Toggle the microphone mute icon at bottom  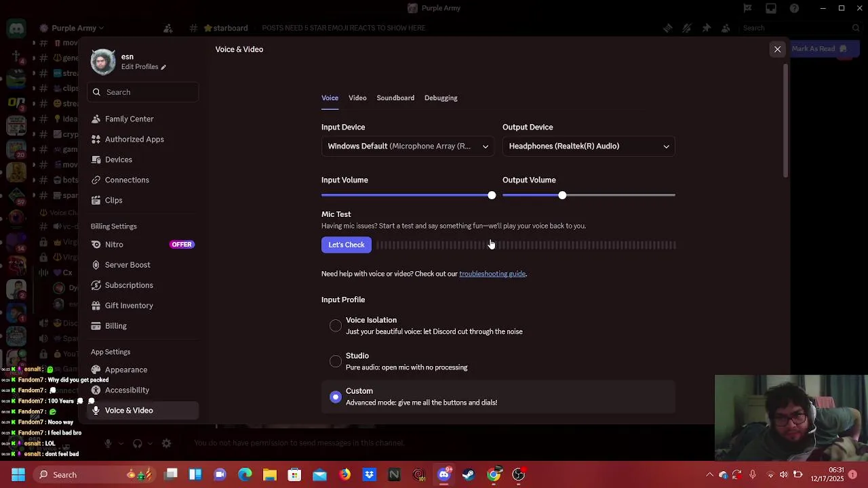pos(108,443)
